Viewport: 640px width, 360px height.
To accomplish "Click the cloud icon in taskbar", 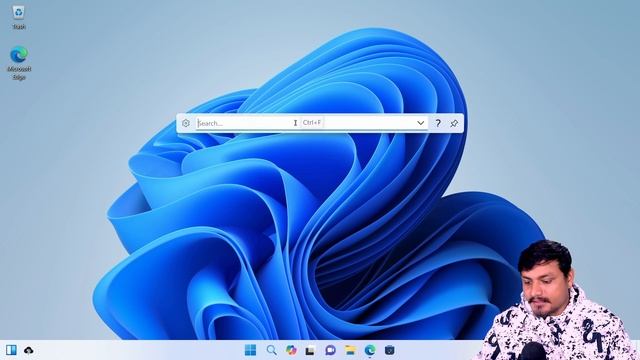I will click(29, 350).
